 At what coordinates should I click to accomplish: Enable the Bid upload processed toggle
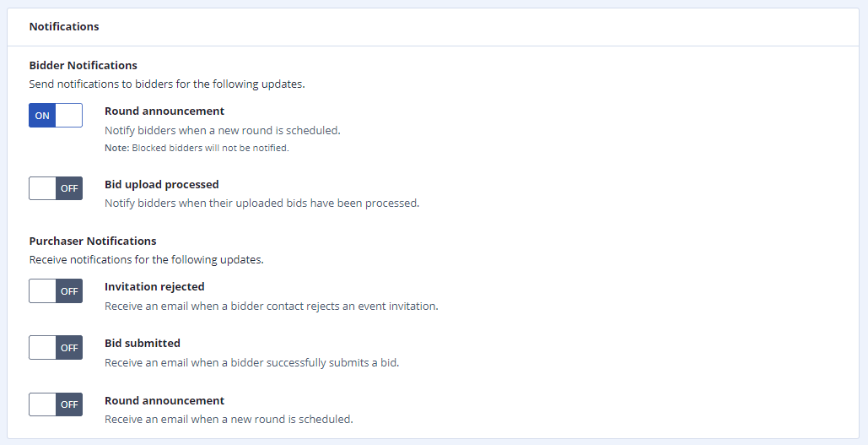point(56,188)
